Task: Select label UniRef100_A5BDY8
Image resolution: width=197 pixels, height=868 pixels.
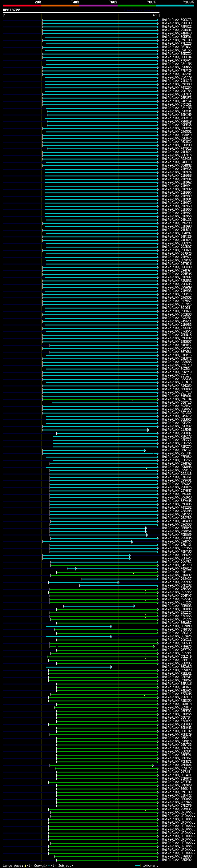Action: click(177, 528)
